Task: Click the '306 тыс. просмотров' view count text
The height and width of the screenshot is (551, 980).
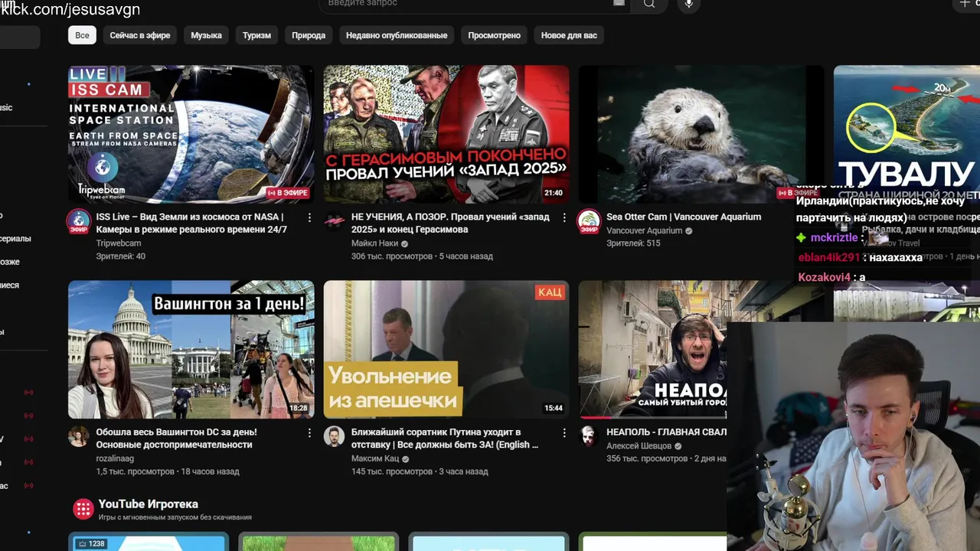Action: [391, 256]
